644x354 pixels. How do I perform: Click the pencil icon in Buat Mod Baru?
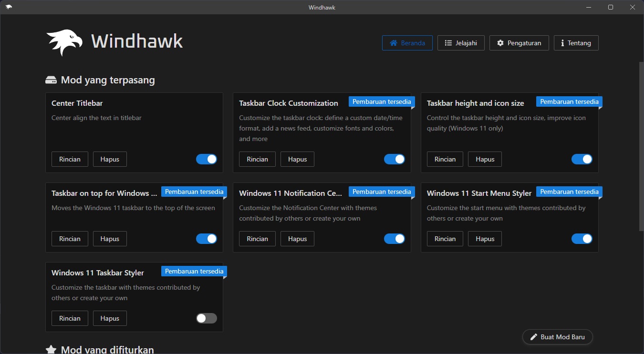pyautogui.click(x=534, y=337)
